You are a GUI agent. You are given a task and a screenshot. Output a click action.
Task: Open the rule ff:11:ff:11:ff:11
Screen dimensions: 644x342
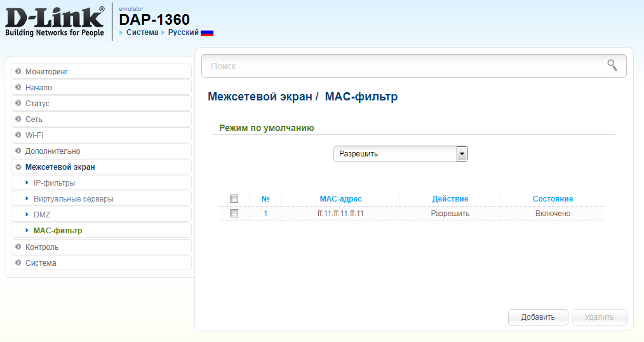(340, 214)
